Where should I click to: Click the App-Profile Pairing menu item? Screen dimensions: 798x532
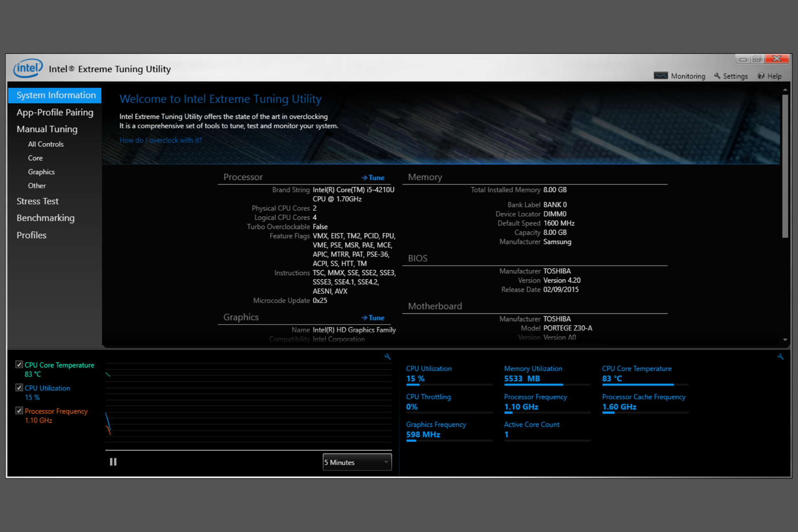(x=55, y=112)
